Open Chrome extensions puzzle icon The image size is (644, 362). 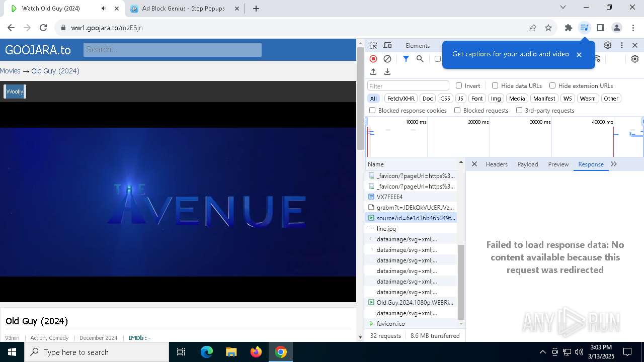coord(569,28)
